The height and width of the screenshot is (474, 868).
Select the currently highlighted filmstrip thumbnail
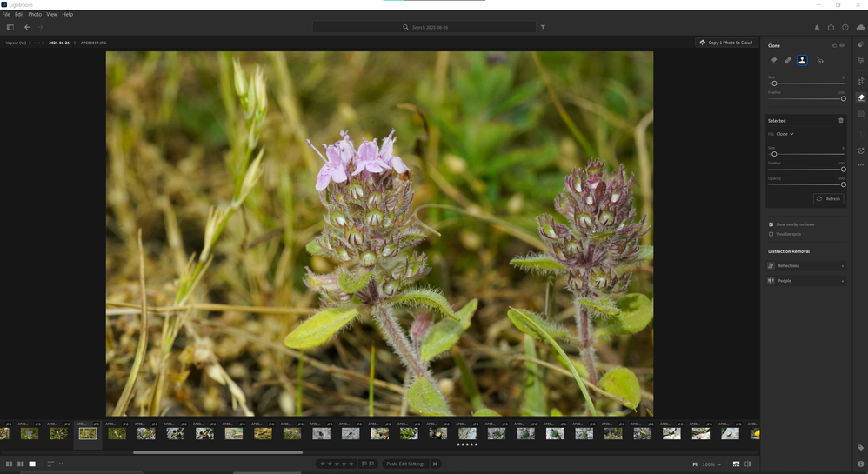(88, 434)
